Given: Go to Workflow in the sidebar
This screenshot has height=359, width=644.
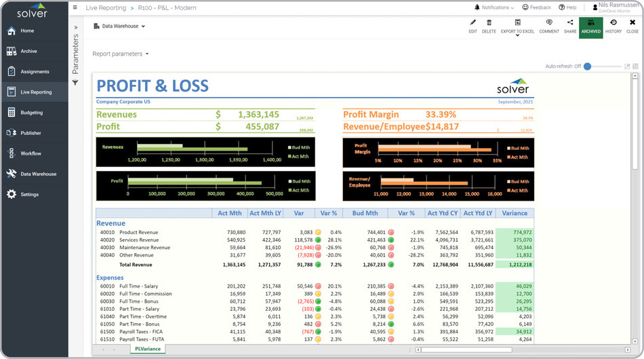Looking at the screenshot, I should pos(31,153).
